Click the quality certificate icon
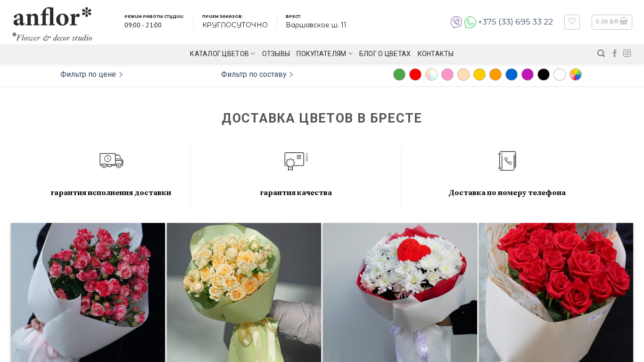 (296, 161)
